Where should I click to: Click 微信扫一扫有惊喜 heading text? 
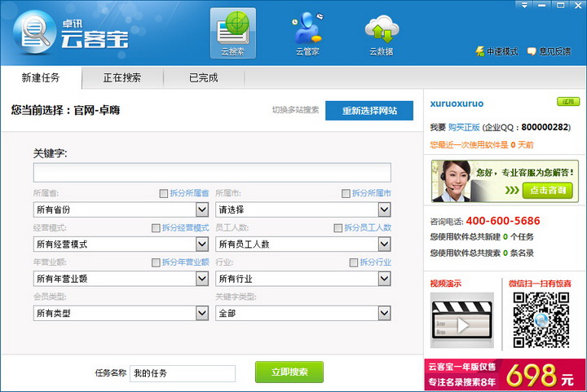pyautogui.click(x=540, y=284)
